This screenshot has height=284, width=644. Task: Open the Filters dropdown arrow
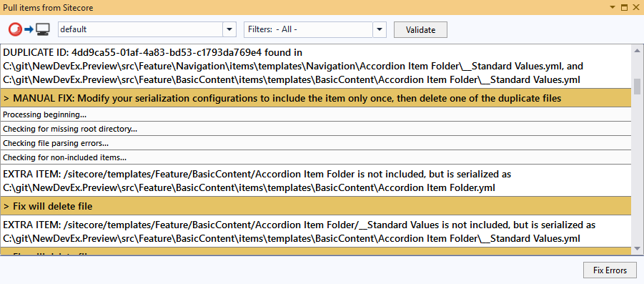379,29
